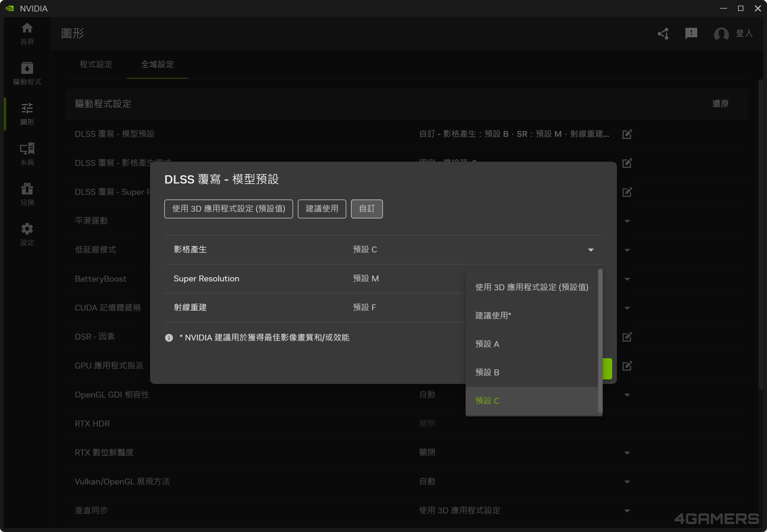Switch to the 程式設定 tab
This screenshot has height=532, width=767.
coord(96,64)
